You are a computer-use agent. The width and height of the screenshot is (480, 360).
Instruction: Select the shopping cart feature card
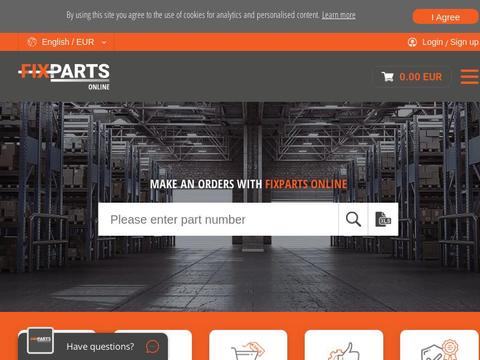248,345
